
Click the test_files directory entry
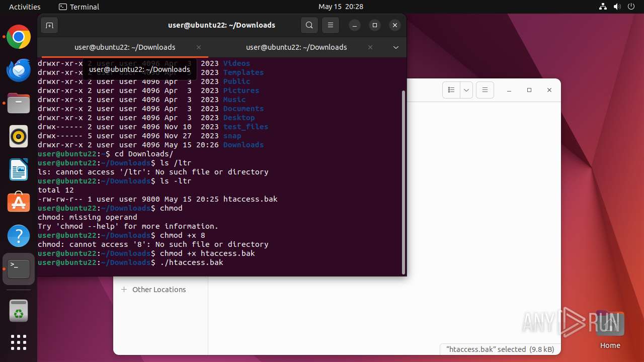click(246, 127)
